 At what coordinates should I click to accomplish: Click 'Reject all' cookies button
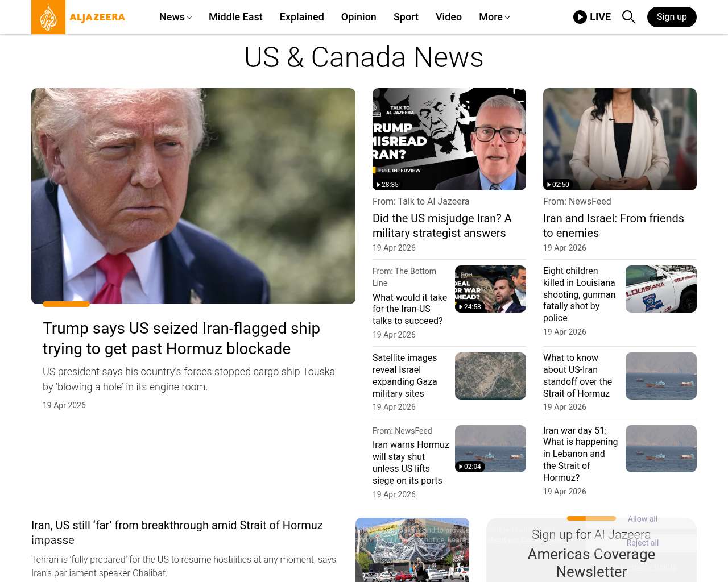(642, 543)
